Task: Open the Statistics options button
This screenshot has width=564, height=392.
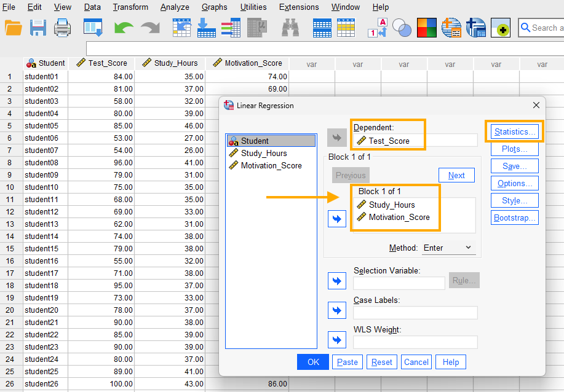Action: click(x=515, y=131)
